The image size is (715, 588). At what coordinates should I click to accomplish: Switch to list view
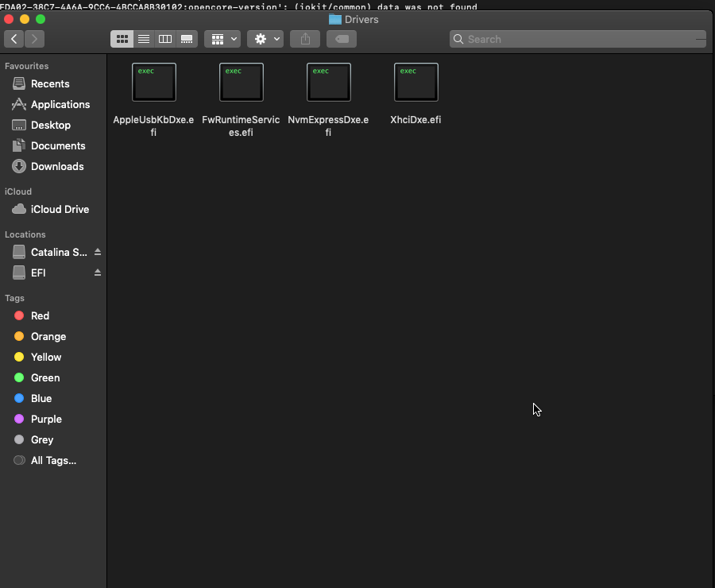click(144, 39)
